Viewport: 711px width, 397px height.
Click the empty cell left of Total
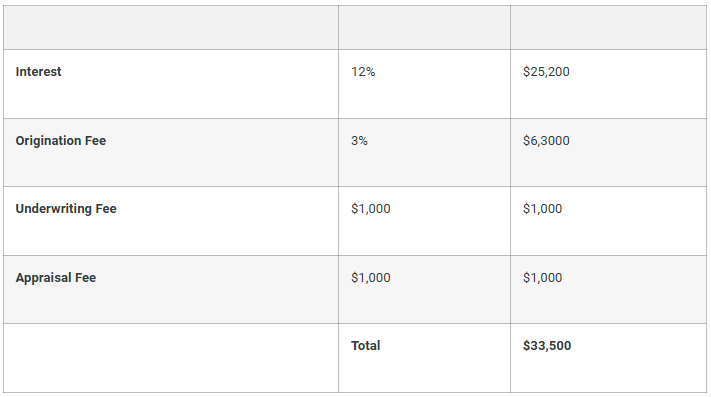170,358
